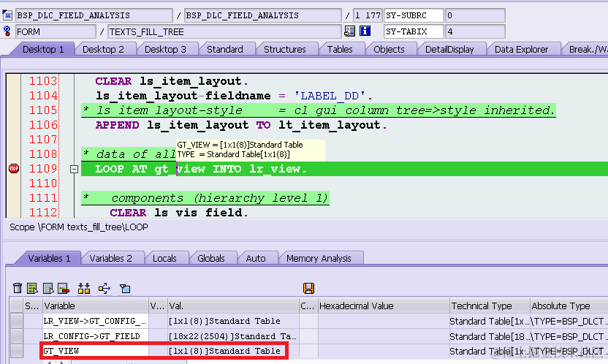Select the Locals tab
The width and height of the screenshot is (608, 364).
(164, 258)
